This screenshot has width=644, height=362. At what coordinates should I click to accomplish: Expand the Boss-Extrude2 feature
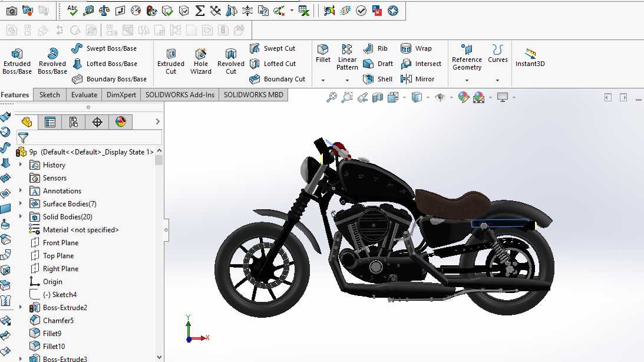pos(21,307)
